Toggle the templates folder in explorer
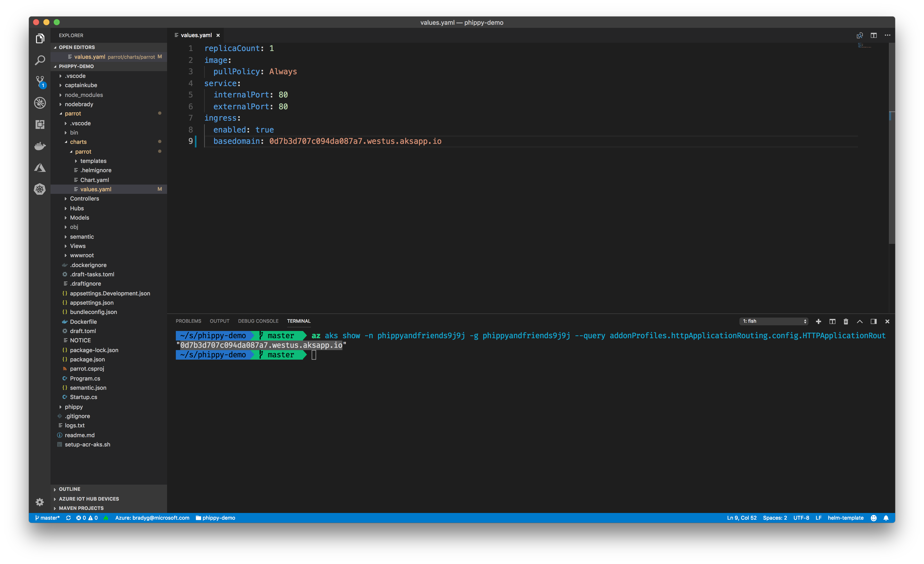924x564 pixels. (94, 161)
